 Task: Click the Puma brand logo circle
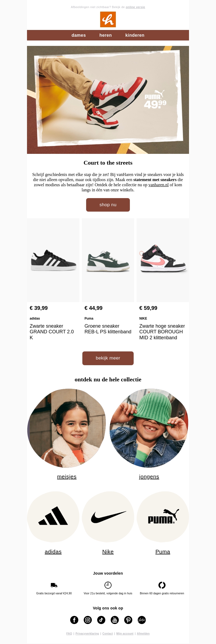[163, 517]
